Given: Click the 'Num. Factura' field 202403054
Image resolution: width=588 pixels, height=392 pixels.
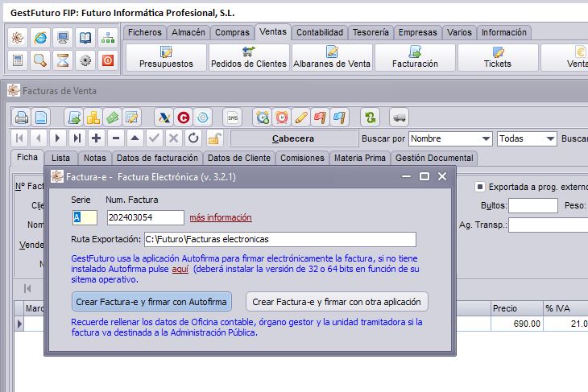Looking at the screenshot, I should coord(146,217).
